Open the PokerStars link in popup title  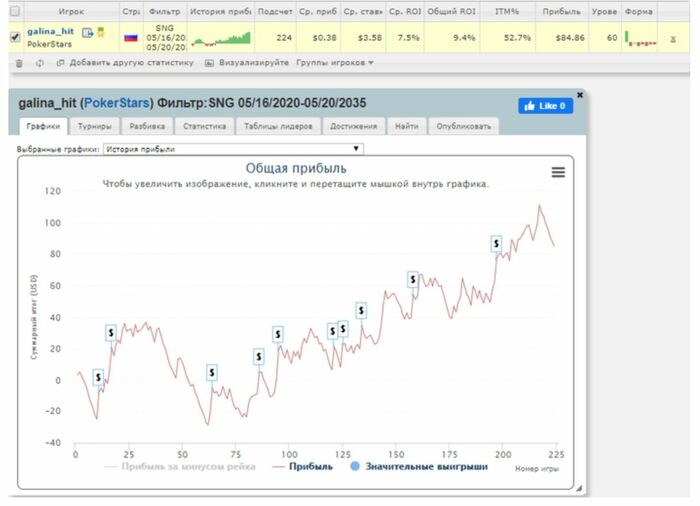(117, 103)
